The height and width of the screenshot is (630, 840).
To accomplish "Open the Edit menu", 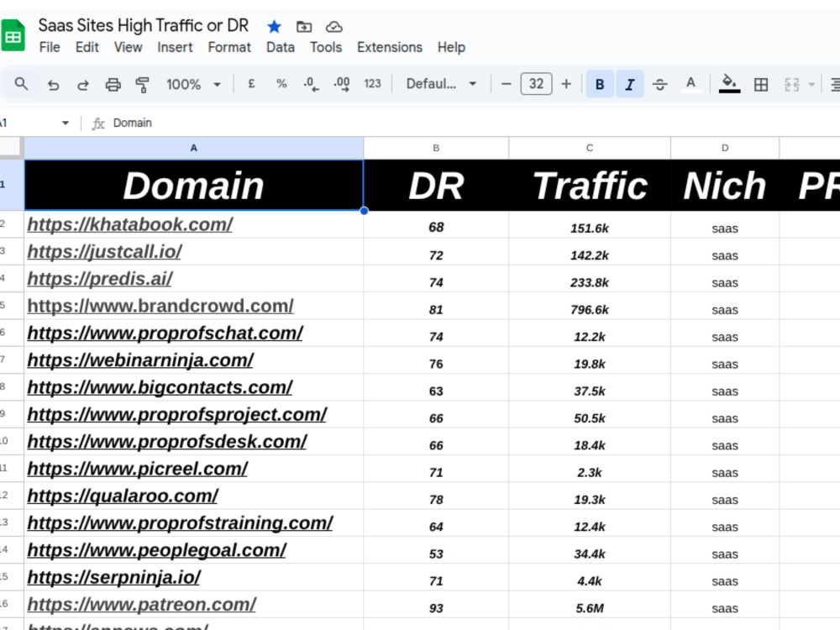I will point(87,48).
